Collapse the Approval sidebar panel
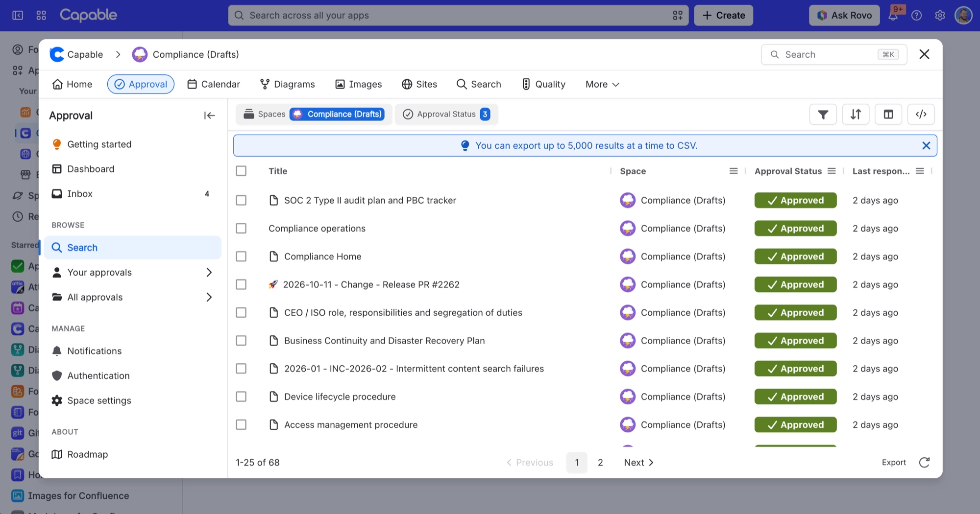This screenshot has width=980, height=514. click(x=209, y=116)
